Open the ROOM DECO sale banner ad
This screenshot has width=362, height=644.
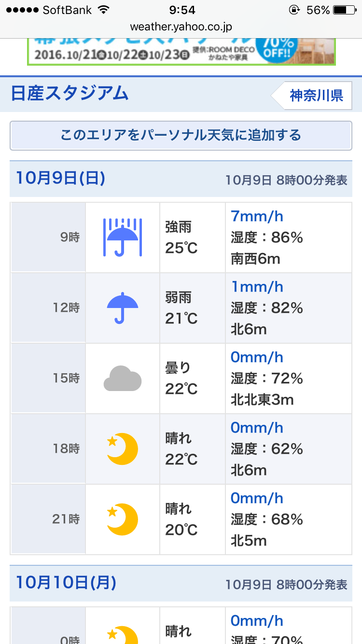(x=181, y=51)
